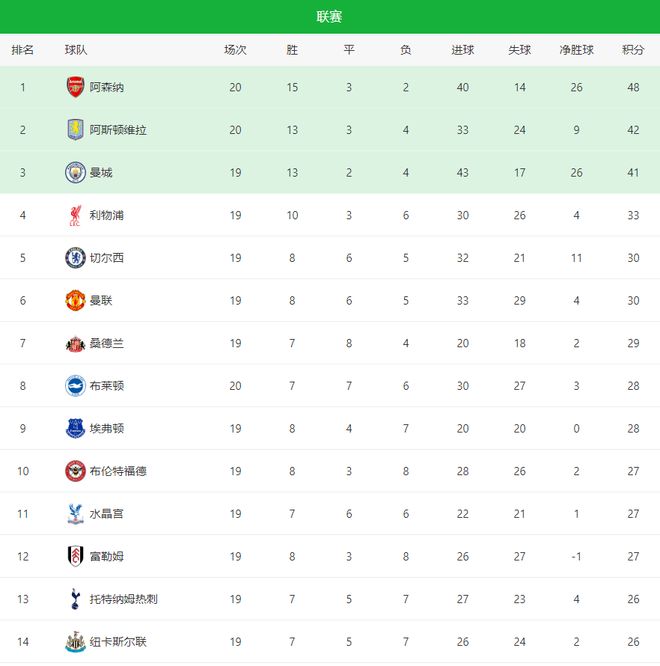The image size is (660, 666).
Task: Click the 纽卡斯尔联 team name
Action: pyautogui.click(x=118, y=642)
